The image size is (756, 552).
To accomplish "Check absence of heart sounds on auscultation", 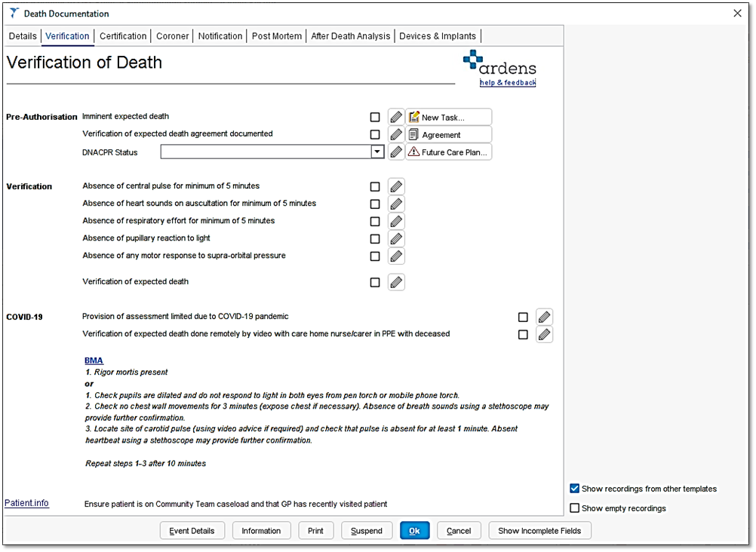I will [375, 204].
